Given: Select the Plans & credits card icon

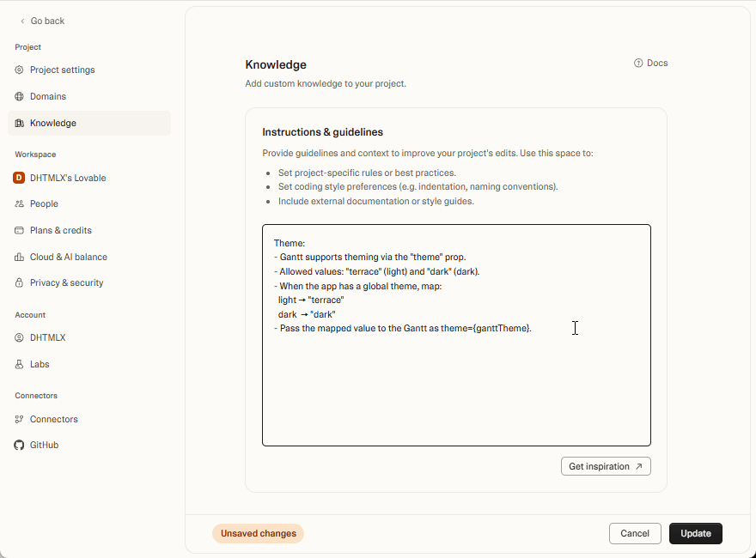Looking at the screenshot, I should pos(18,230).
